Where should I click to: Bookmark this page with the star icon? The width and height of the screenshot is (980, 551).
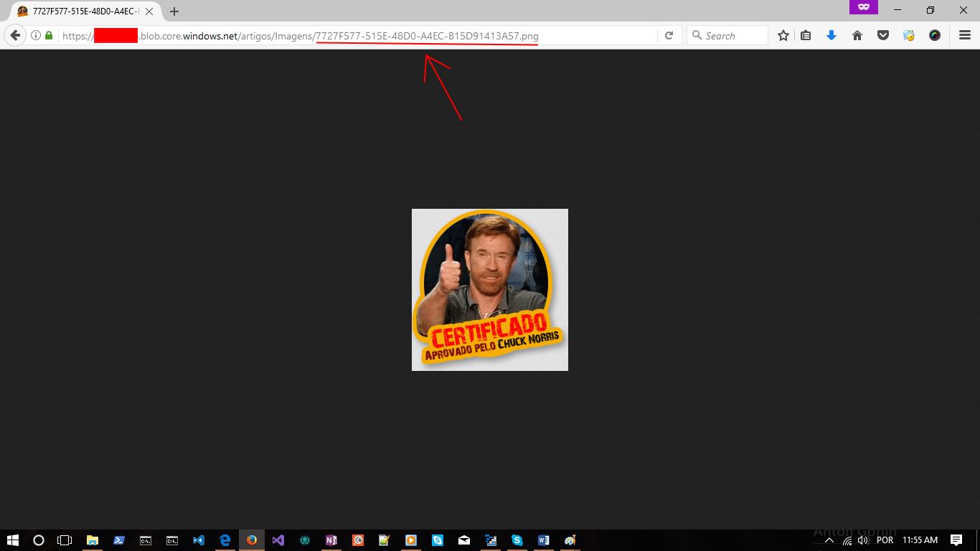tap(783, 35)
